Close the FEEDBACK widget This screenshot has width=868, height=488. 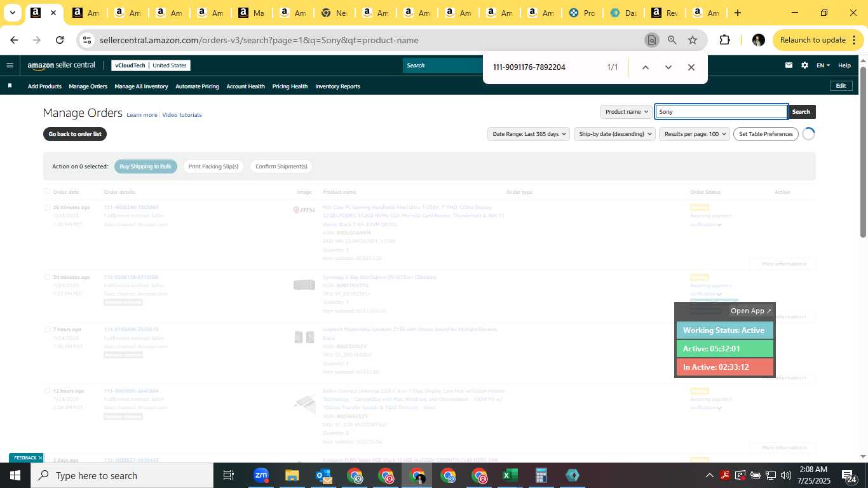(40, 457)
